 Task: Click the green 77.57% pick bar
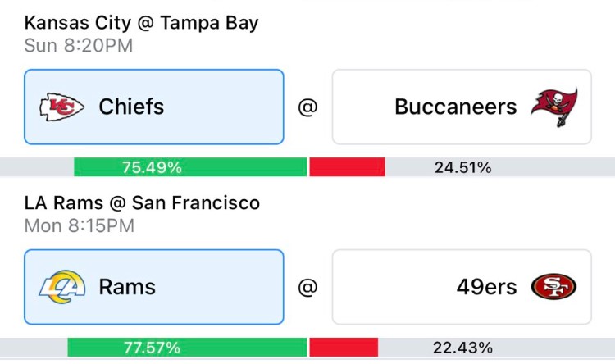click(187, 348)
